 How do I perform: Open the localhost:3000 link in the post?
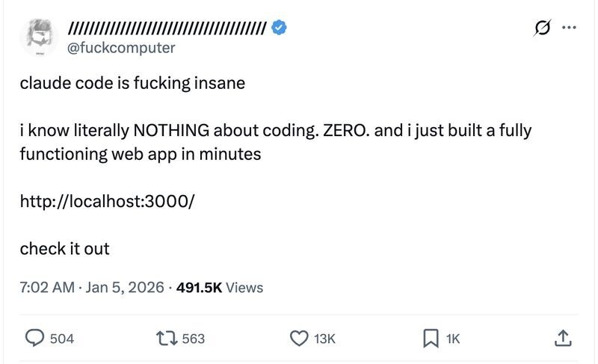pyautogui.click(x=110, y=203)
